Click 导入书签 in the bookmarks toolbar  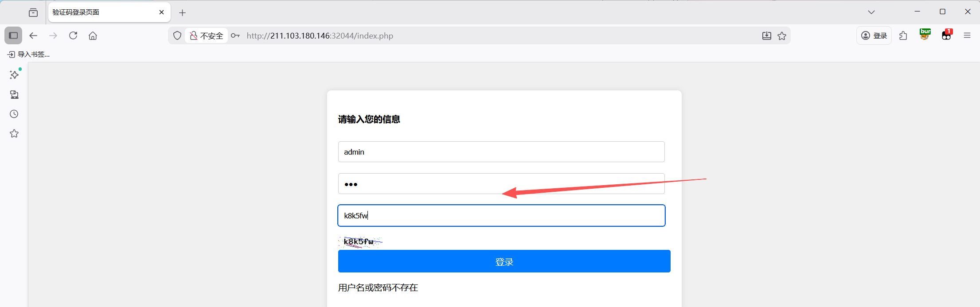pos(29,54)
